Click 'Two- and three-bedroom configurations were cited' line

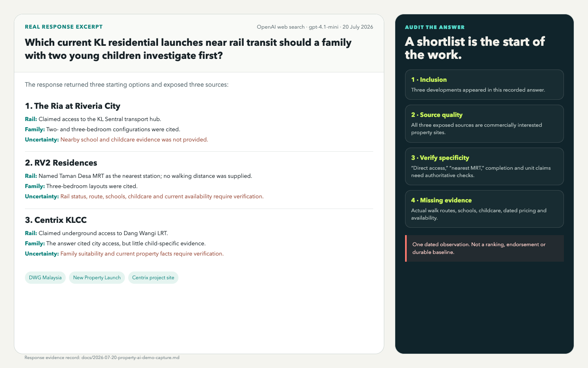[x=102, y=129]
